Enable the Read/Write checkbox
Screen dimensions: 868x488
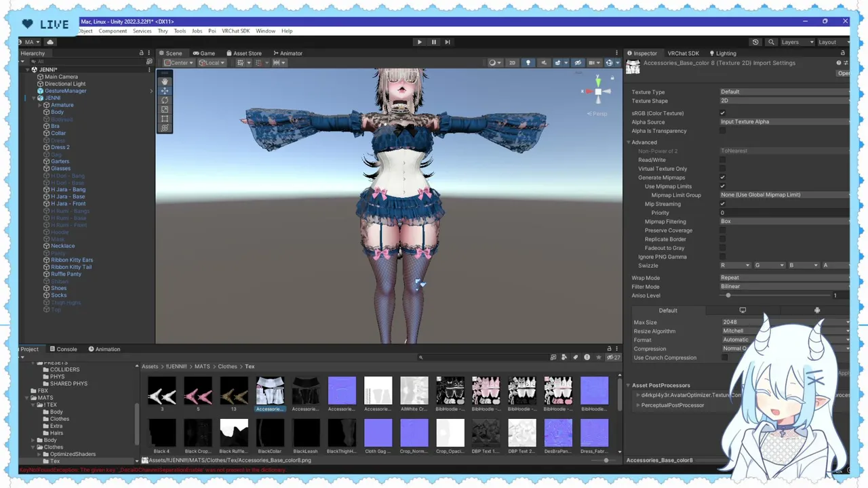[723, 160]
